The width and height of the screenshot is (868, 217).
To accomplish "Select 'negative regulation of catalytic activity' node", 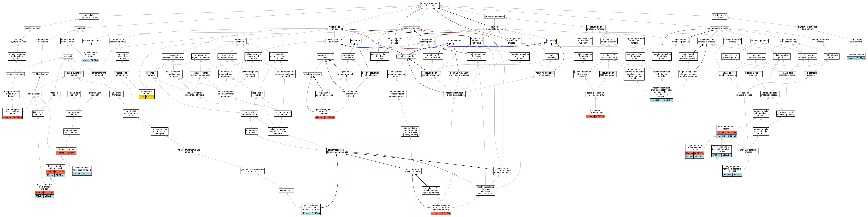I will click(635, 56).
